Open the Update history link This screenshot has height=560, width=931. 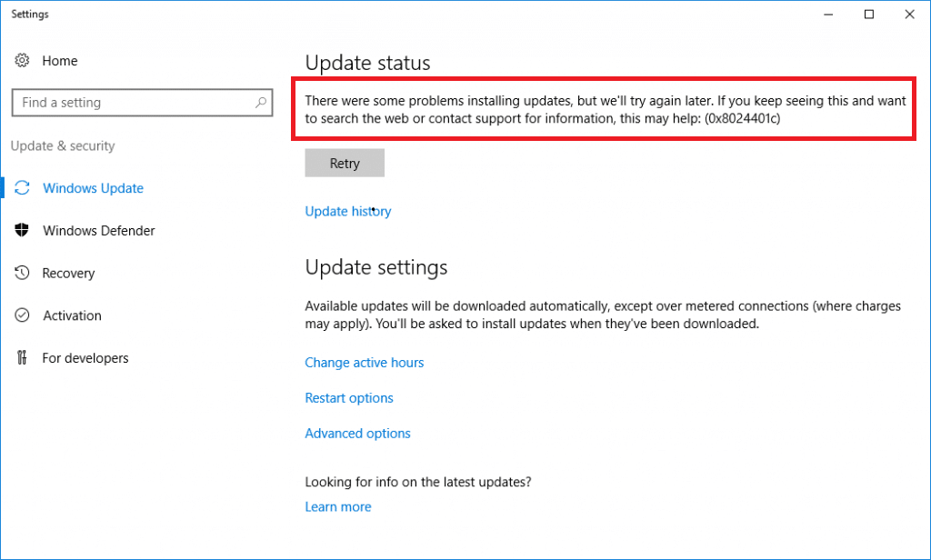(x=348, y=212)
